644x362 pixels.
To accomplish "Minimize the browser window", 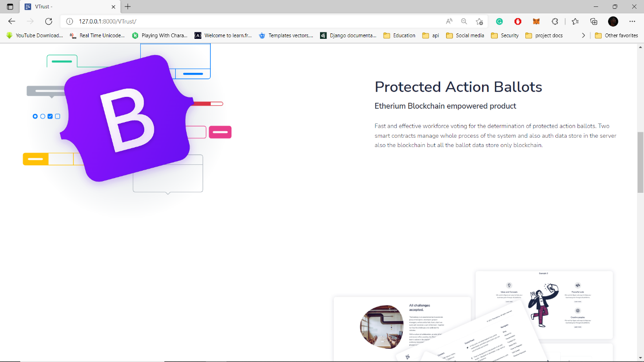I will pyautogui.click(x=596, y=7).
